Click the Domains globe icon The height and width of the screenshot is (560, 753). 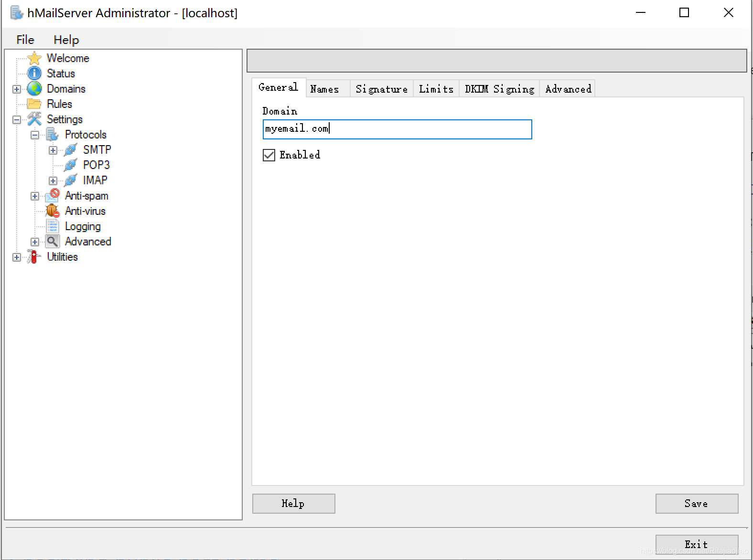pos(34,89)
